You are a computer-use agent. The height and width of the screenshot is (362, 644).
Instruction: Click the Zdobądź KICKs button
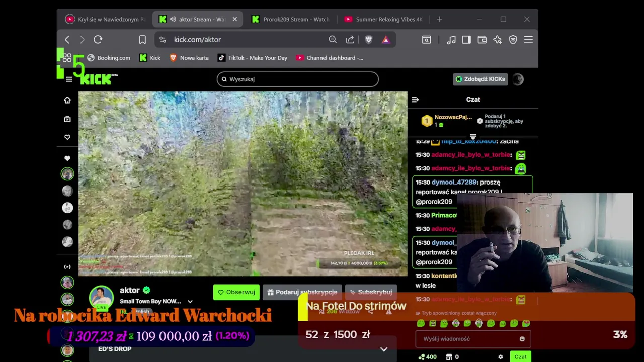[480, 79]
